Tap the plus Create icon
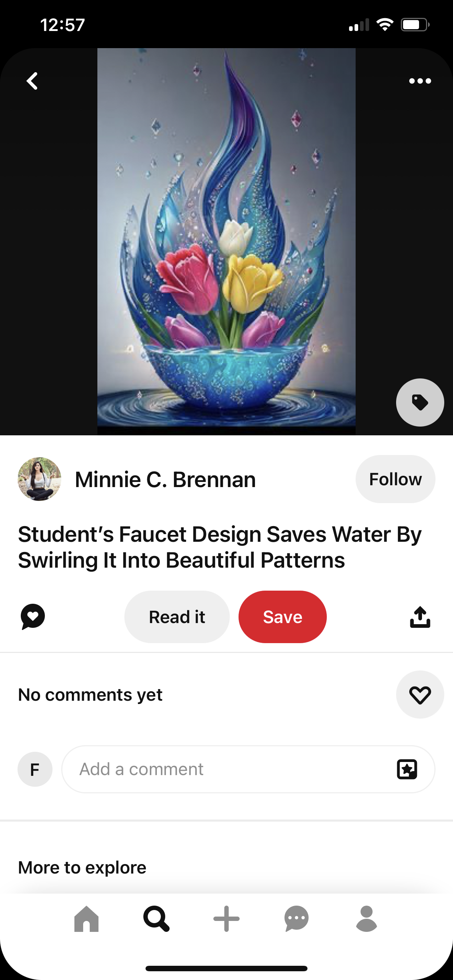Image resolution: width=453 pixels, height=980 pixels. pyautogui.click(x=226, y=919)
